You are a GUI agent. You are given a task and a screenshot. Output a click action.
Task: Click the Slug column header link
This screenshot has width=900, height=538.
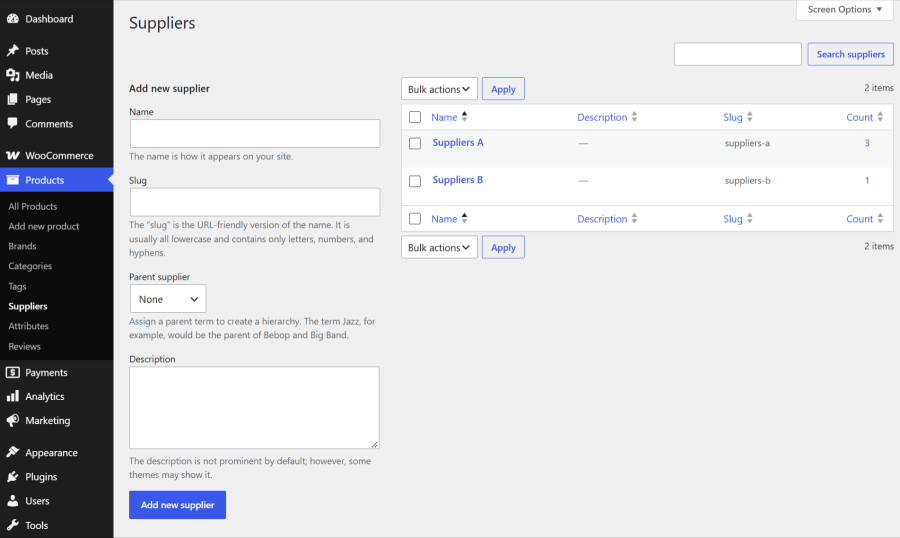coord(733,117)
